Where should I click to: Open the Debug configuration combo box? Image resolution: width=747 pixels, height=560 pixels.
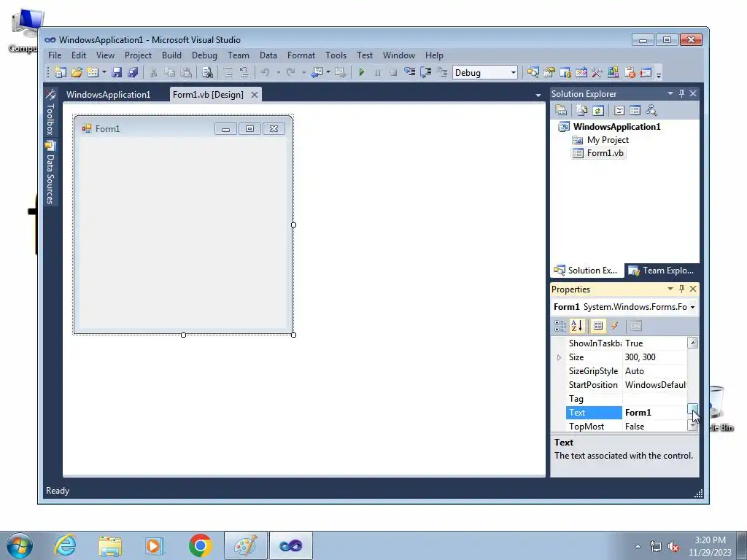(485, 72)
